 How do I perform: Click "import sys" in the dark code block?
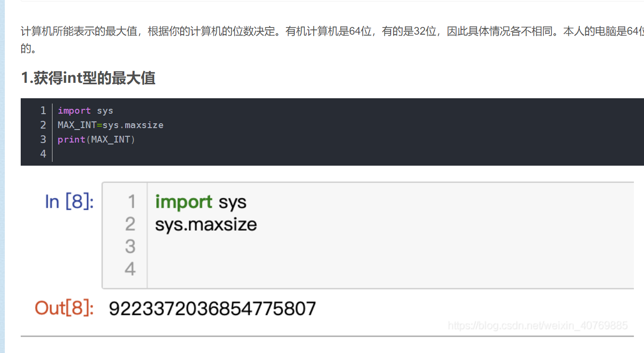pos(85,111)
